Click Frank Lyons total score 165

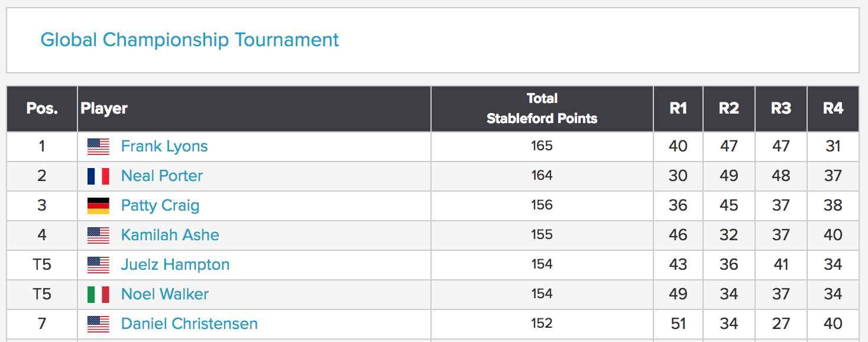tap(542, 146)
